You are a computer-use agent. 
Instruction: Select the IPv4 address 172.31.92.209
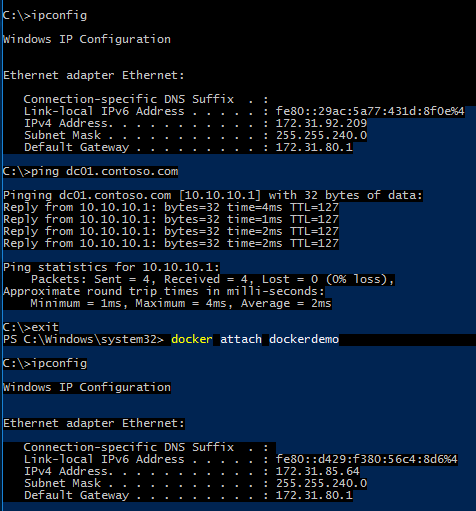pos(321,123)
